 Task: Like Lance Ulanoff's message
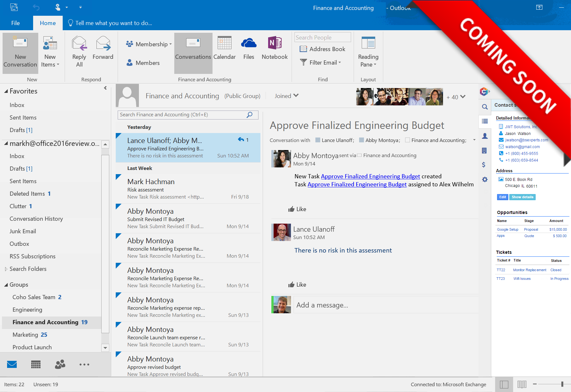(x=297, y=285)
